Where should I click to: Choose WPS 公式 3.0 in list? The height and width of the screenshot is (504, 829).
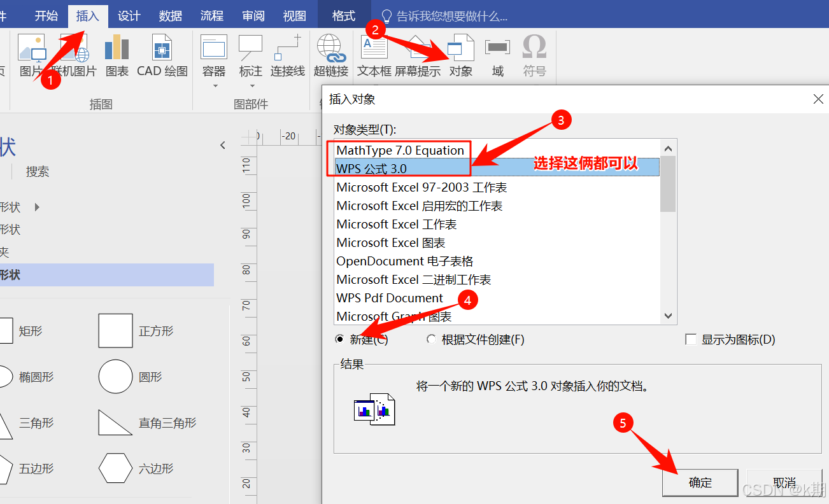click(497, 169)
